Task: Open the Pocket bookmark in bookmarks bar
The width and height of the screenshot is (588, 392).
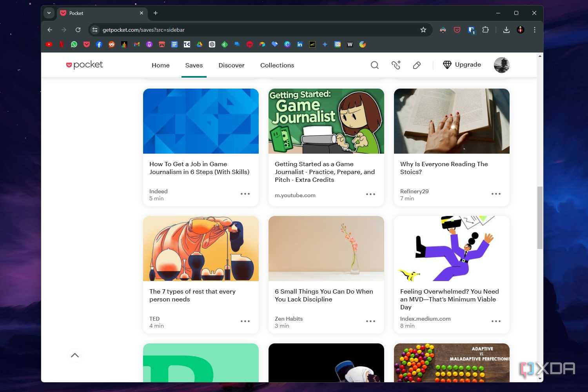Action: (87, 44)
